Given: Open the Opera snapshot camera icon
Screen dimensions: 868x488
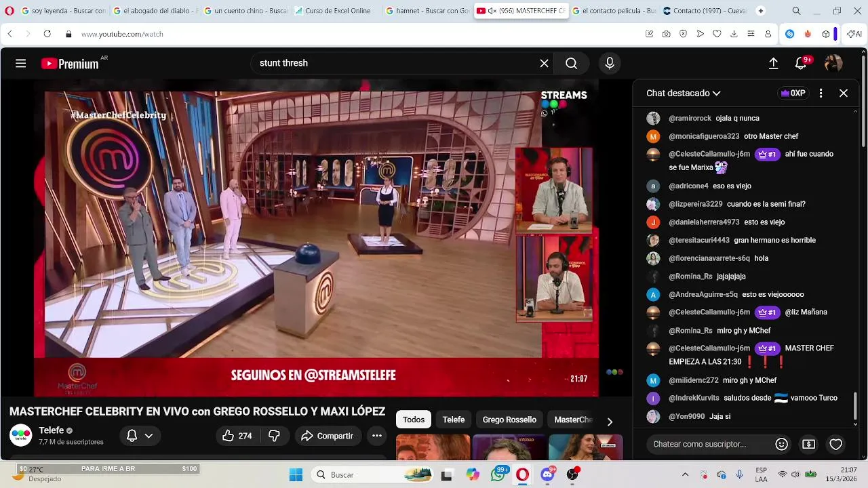Looking at the screenshot, I should point(666,34).
